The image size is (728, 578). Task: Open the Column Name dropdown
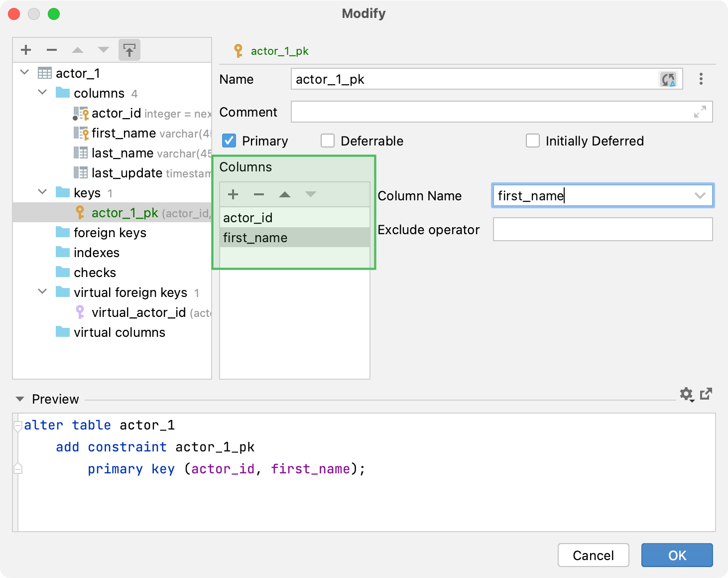tap(701, 195)
